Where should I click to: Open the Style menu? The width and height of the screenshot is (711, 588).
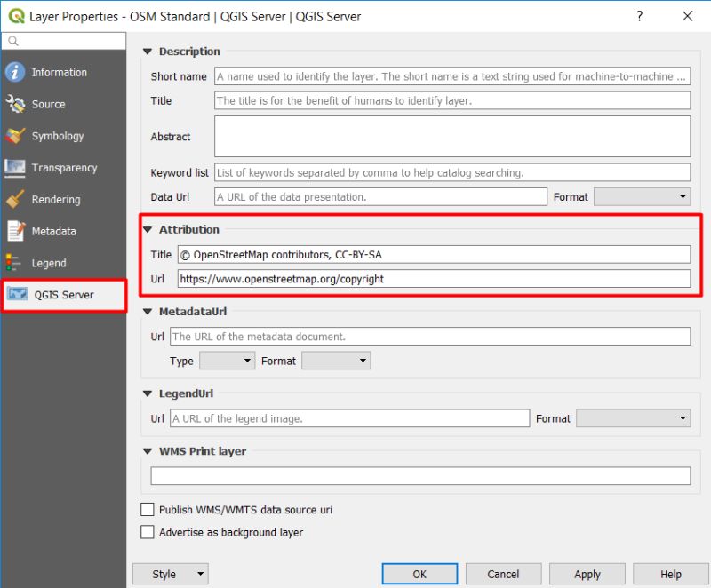(170, 574)
